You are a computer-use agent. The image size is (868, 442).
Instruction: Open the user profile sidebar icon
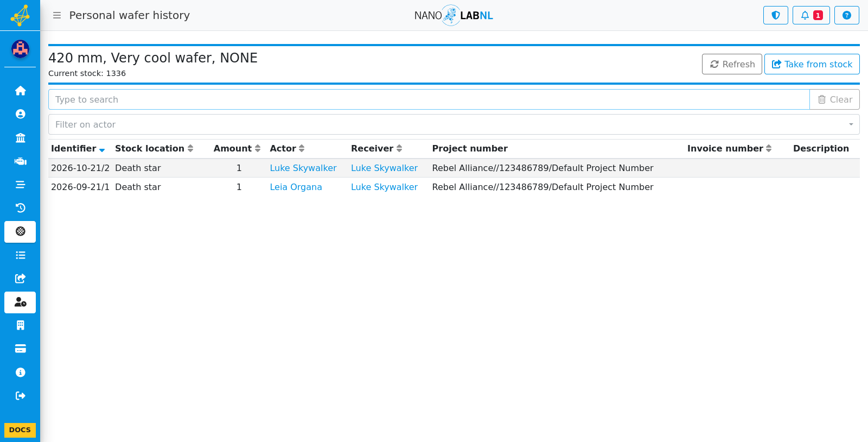tap(20, 114)
